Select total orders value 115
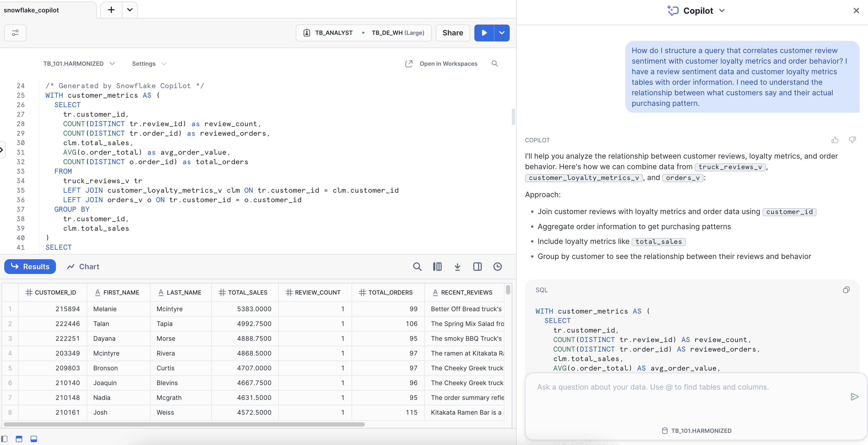Image resolution: width=868 pixels, height=445 pixels. (388, 412)
